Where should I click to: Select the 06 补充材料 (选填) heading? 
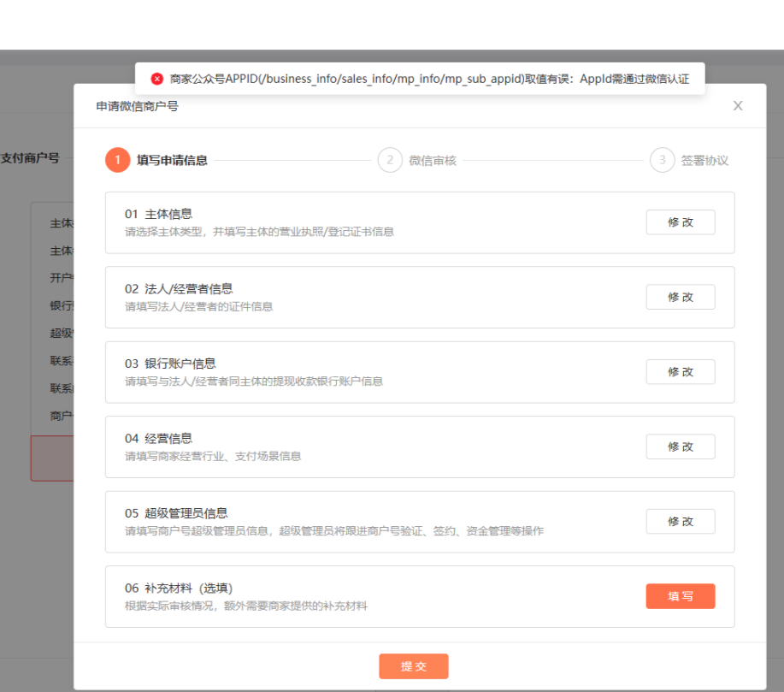click(179, 588)
